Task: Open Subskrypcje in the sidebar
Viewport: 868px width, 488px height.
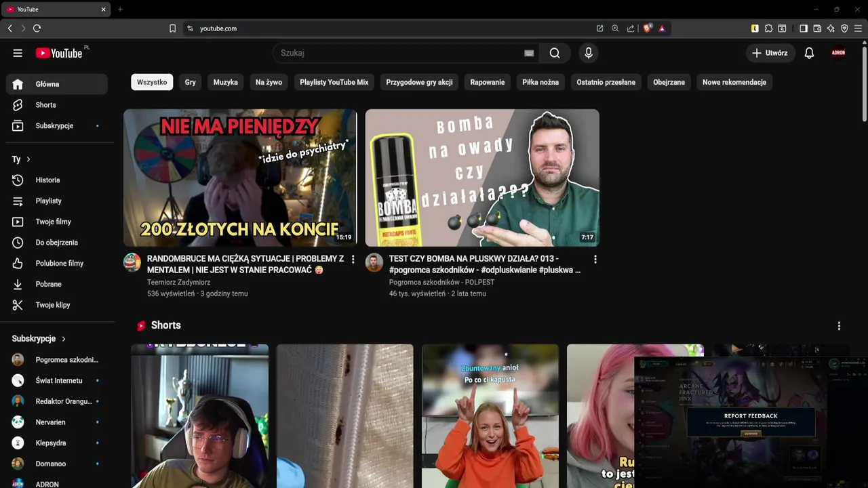Action: [57, 126]
